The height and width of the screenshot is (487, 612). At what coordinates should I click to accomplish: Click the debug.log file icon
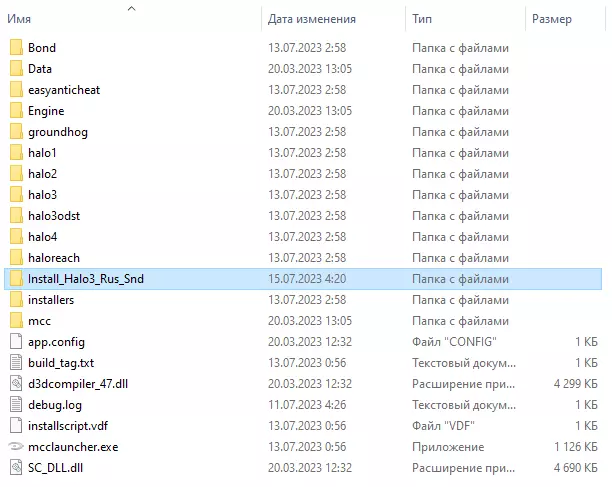pyautogui.click(x=16, y=405)
